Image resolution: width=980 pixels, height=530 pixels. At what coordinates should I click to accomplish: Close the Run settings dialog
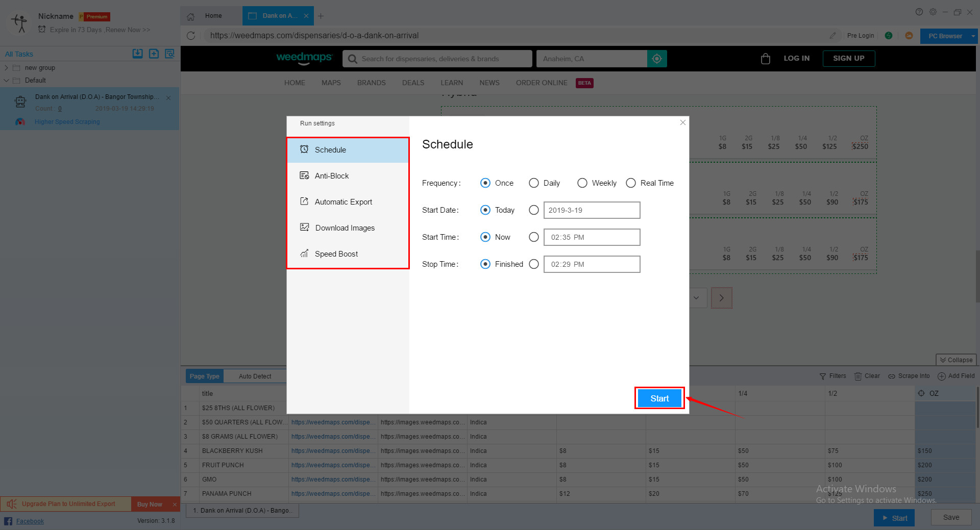tap(682, 122)
